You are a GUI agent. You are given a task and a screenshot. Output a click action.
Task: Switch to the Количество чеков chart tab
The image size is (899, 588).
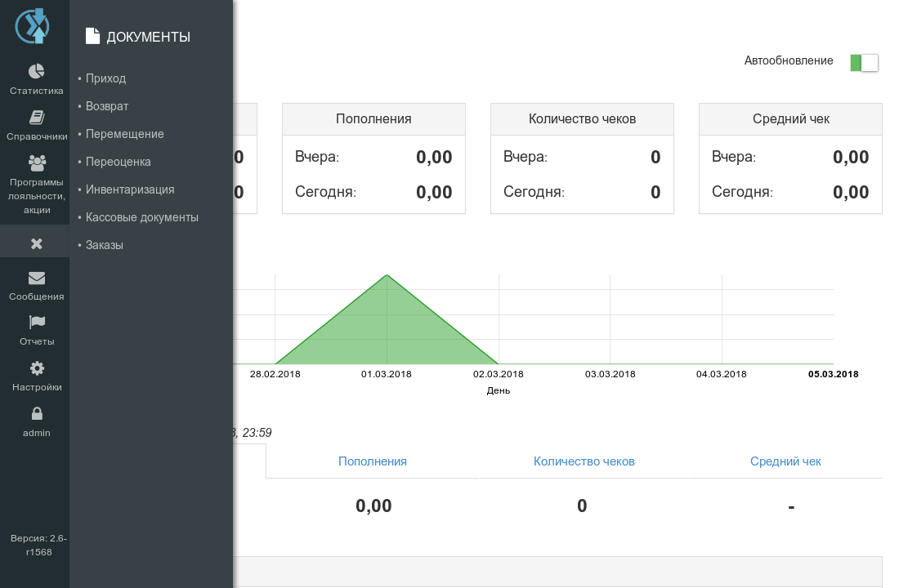584,461
